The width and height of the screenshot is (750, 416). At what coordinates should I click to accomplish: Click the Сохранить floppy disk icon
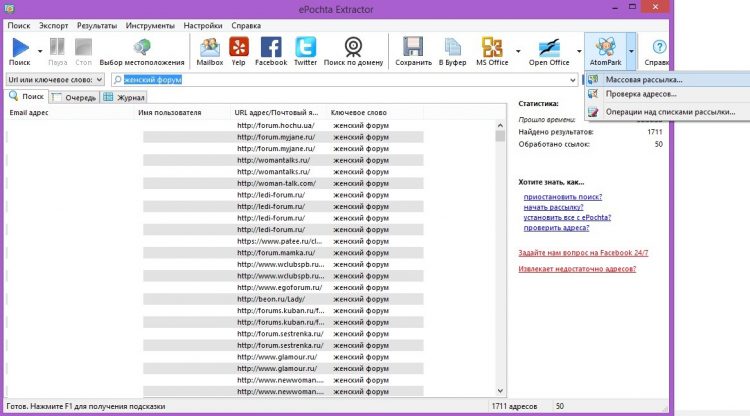(x=413, y=47)
